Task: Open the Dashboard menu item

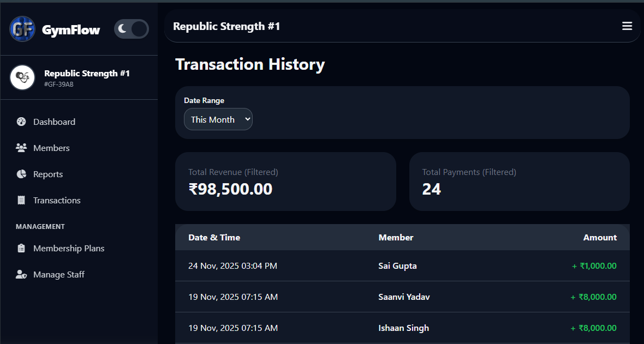Action: click(53, 122)
